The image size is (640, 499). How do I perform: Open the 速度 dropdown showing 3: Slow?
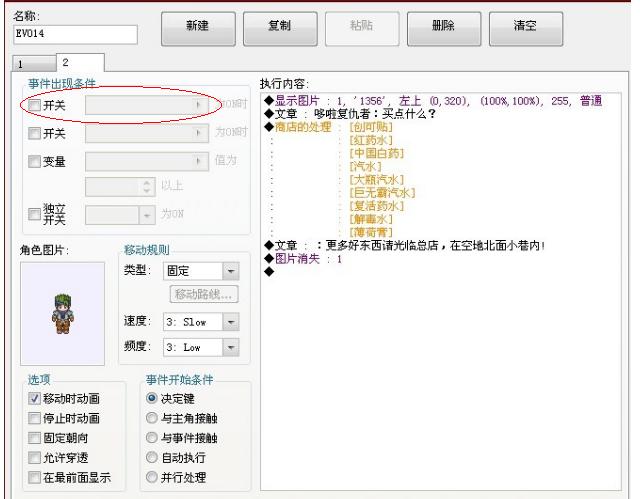[201, 322]
